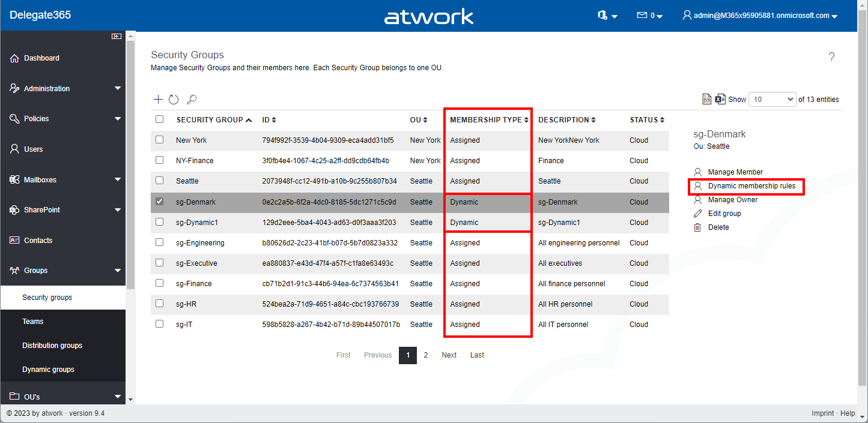Click the current page 1 button
This screenshot has width=868, height=423.
[408, 355]
